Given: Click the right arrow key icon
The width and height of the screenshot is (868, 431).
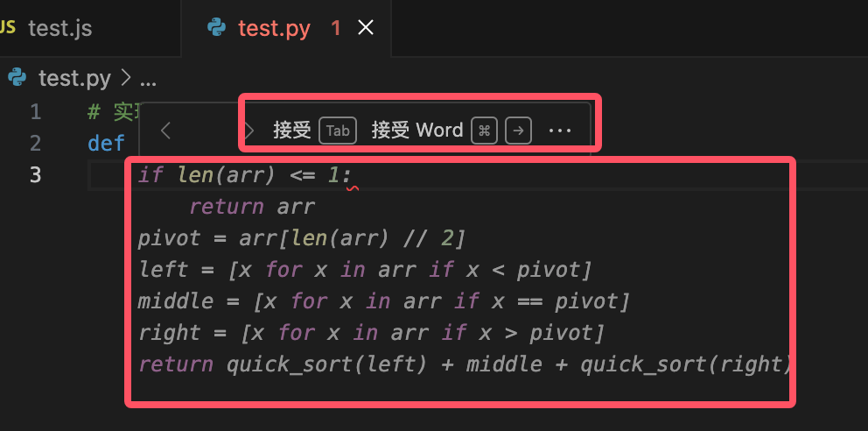Looking at the screenshot, I should [x=519, y=131].
